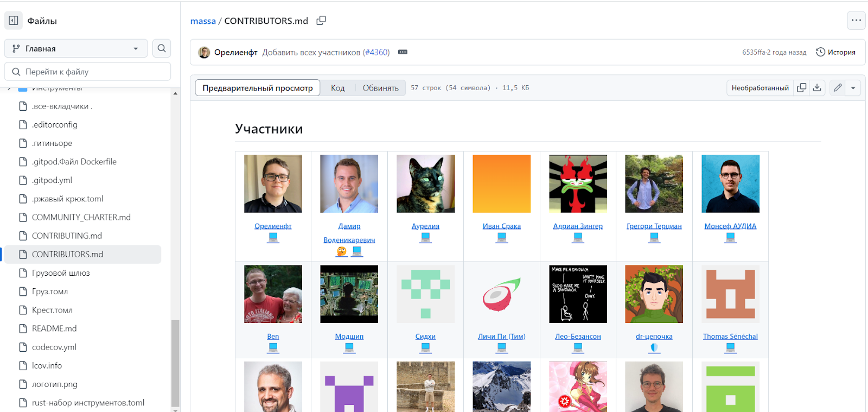Open COMMUNITY_CHARTER.md in file tree

click(x=81, y=217)
